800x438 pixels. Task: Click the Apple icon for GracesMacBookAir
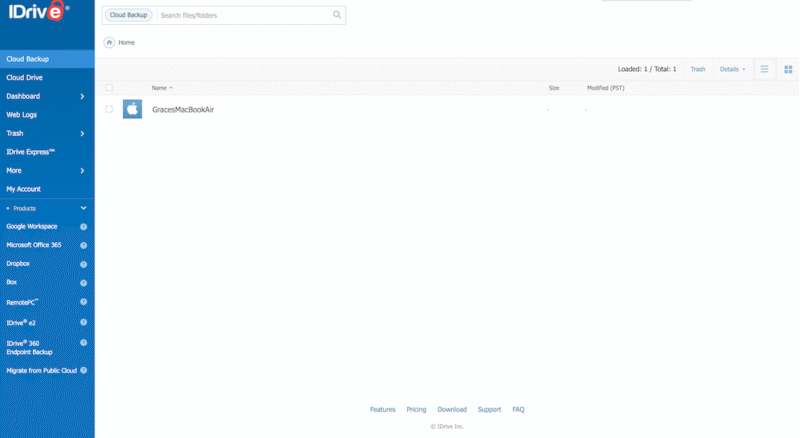point(132,109)
